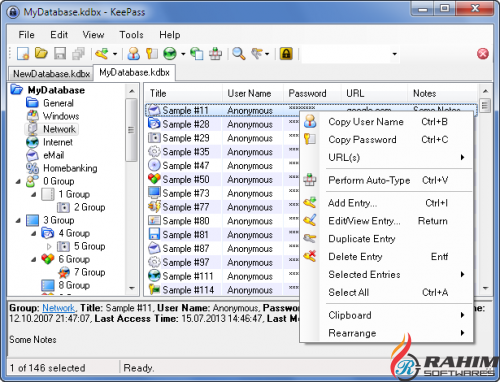Open the Rearrange submenu
This screenshot has height=382, width=500.
[387, 333]
